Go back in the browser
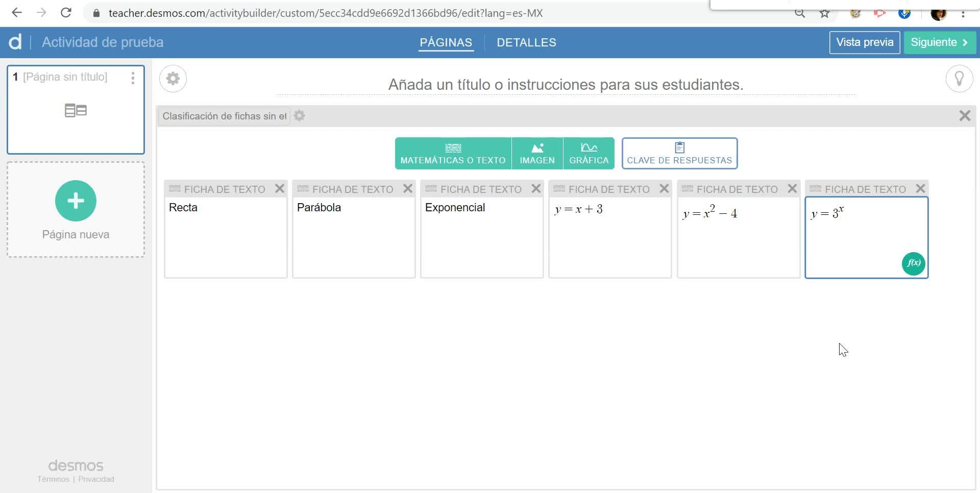The image size is (980, 493). pos(17,13)
